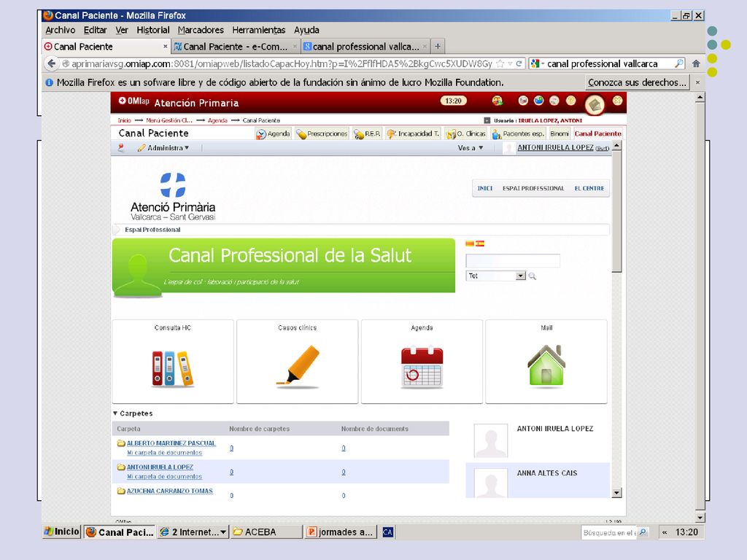Open the Historial menu
Screen dimensions: 747x560
pos(153,30)
